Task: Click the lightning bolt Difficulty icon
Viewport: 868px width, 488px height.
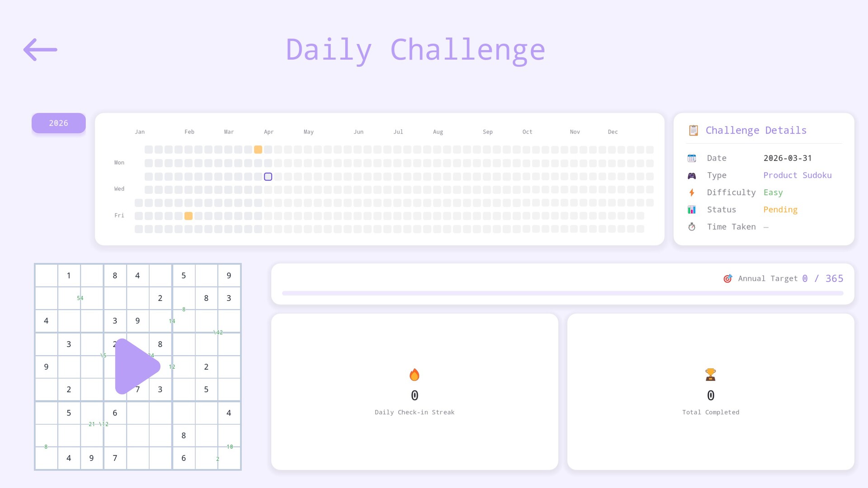Action: [692, 192]
